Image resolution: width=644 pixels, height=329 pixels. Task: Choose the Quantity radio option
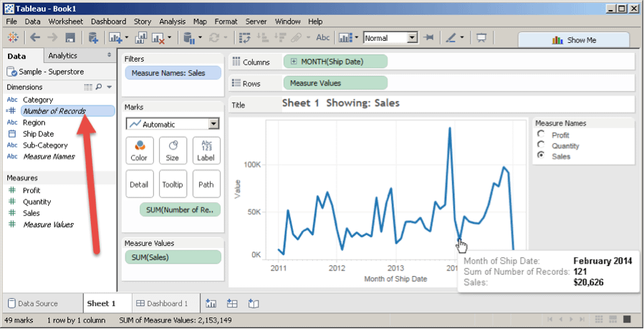[x=541, y=145]
